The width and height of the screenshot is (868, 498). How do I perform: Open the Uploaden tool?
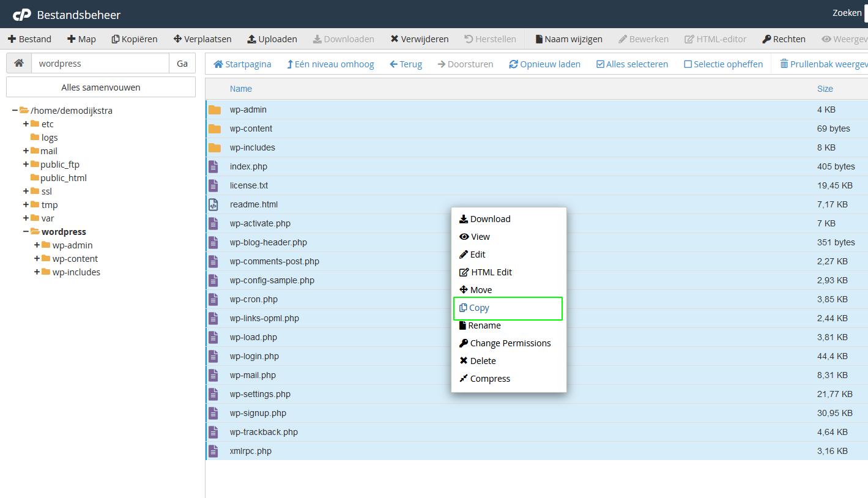point(272,39)
